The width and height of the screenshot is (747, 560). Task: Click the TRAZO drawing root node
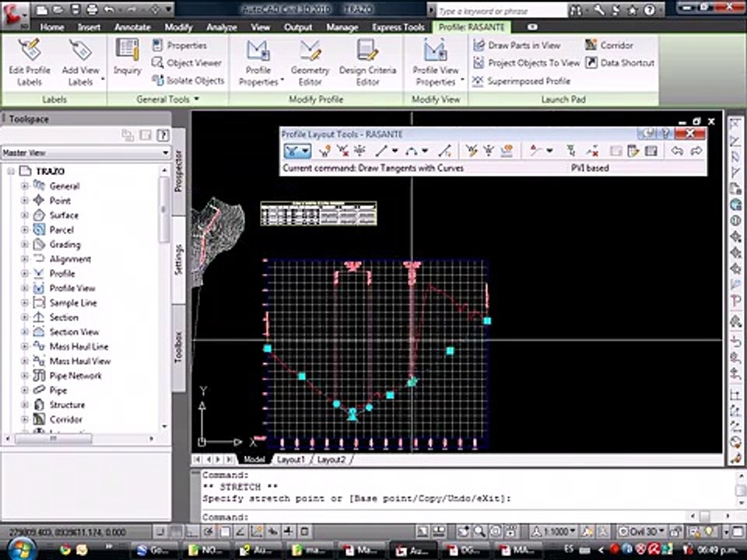click(50, 171)
